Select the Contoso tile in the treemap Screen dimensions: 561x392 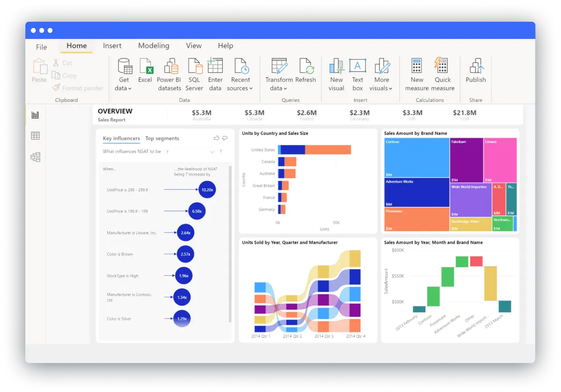coord(417,158)
